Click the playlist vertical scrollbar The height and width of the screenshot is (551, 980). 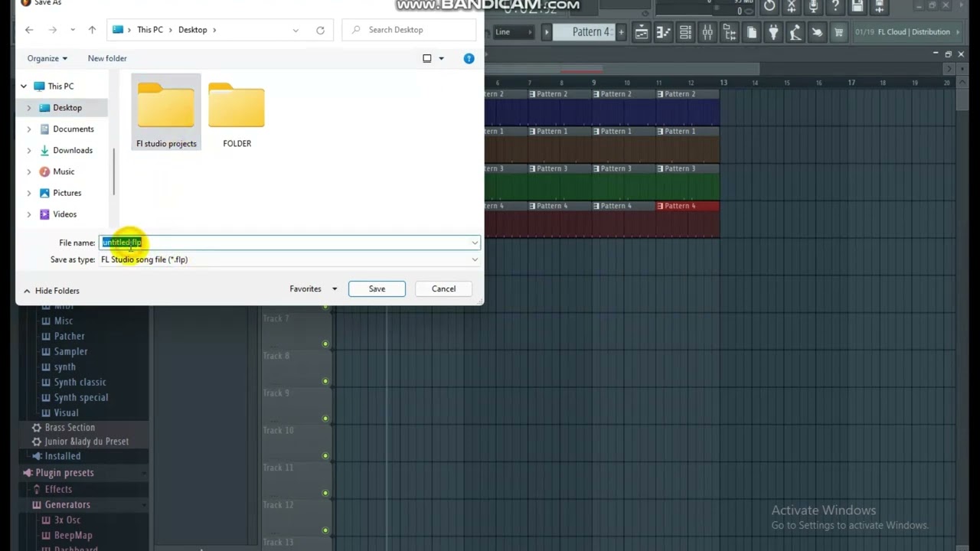click(962, 99)
